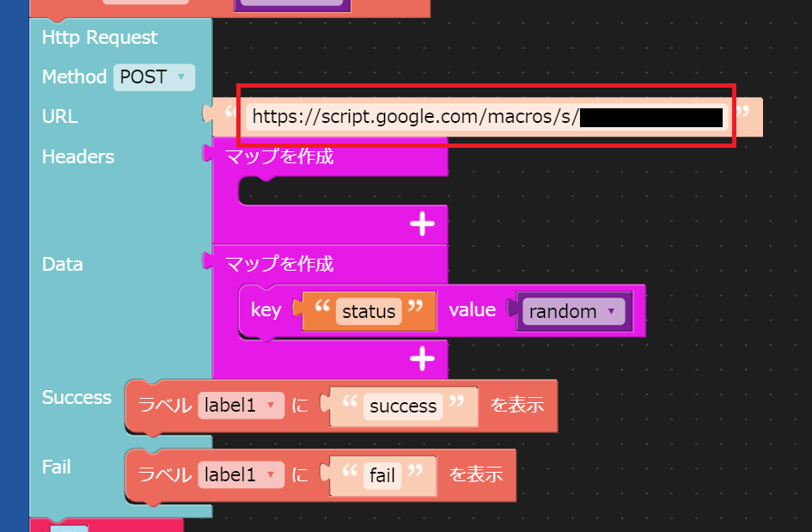Edit the fail string text field
The height and width of the screenshot is (532, 812).
tap(382, 474)
